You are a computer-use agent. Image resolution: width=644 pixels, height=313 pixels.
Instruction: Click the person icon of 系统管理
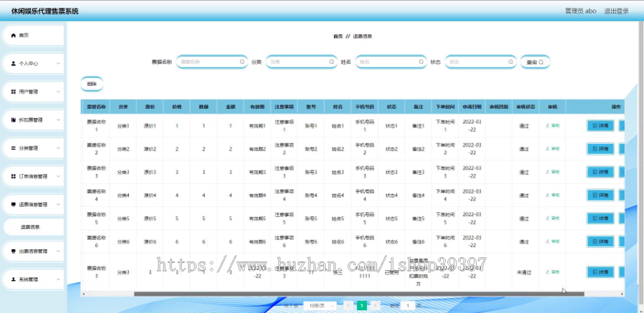click(x=13, y=279)
